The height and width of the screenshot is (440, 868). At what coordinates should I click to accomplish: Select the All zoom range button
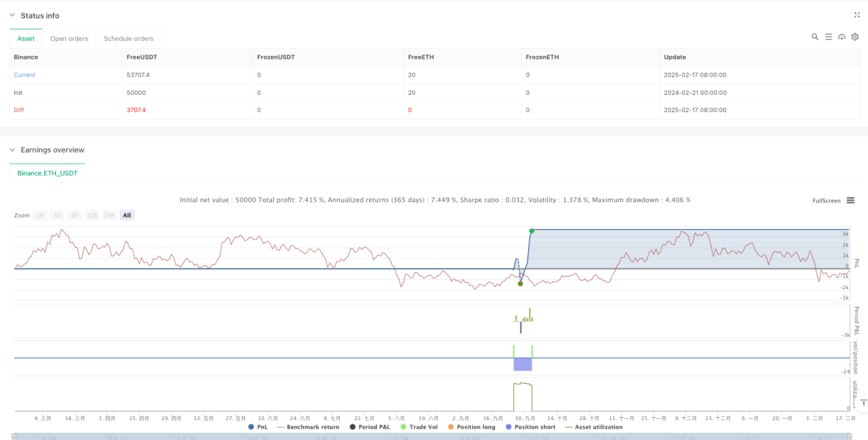coord(127,215)
